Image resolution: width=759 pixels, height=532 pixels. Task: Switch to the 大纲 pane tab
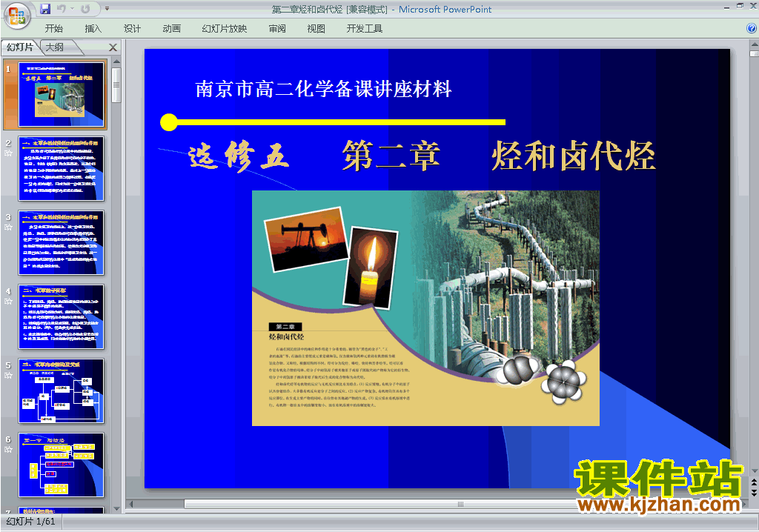tap(55, 47)
